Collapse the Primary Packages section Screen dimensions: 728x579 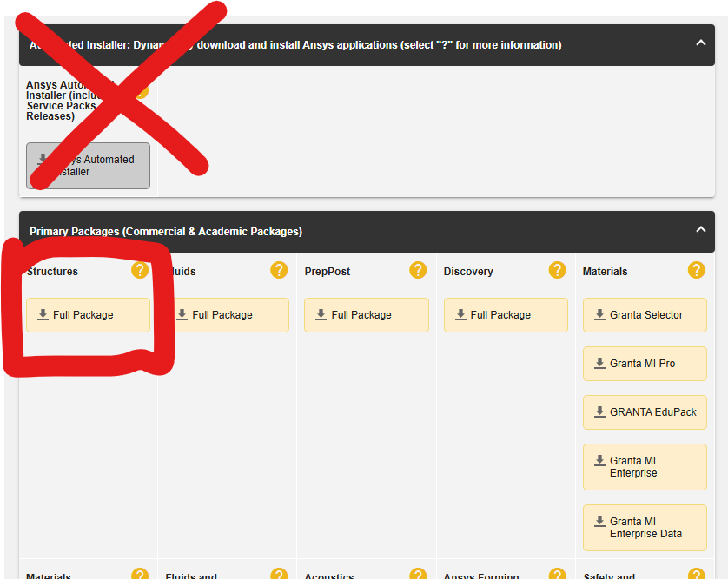[700, 230]
